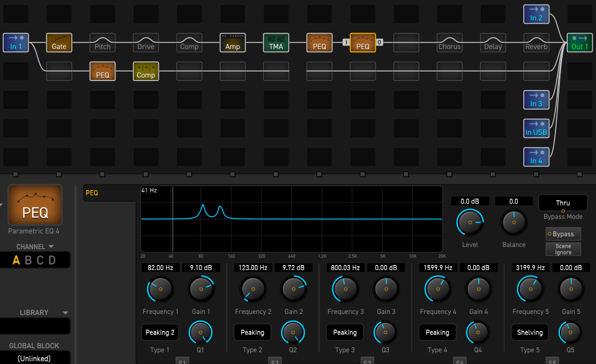Select the greyed Comp block on the top row
Image resolution: width=596 pixels, height=364 pixels.
pyautogui.click(x=189, y=43)
